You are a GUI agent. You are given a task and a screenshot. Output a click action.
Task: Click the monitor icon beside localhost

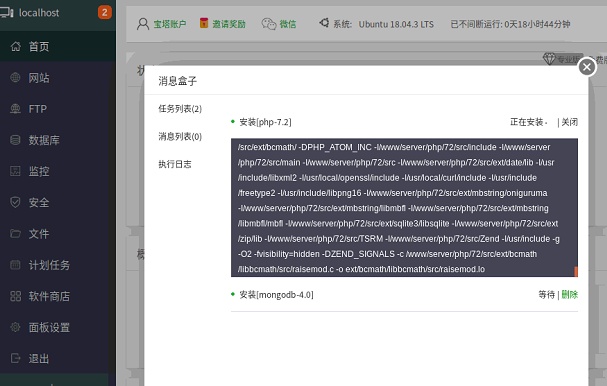pos(7,12)
